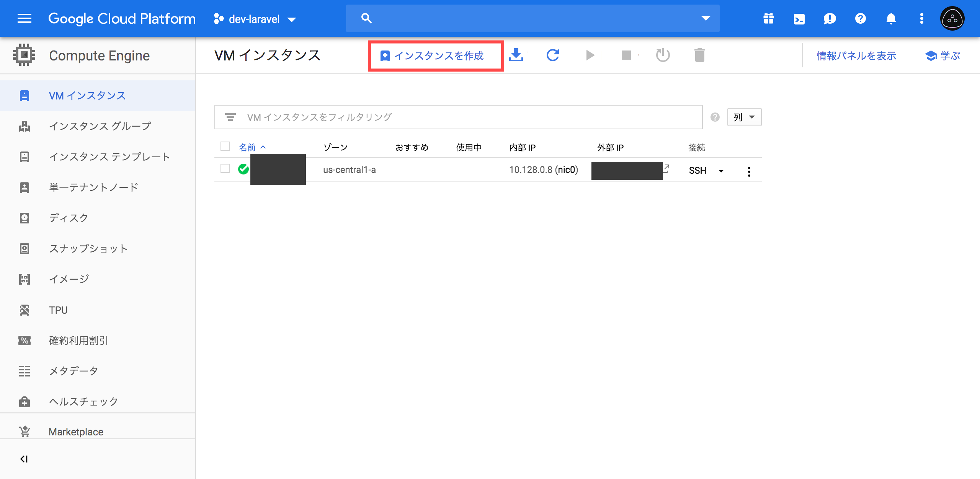Click 情報パネルを表示 link
The width and height of the screenshot is (980, 479).
click(856, 56)
